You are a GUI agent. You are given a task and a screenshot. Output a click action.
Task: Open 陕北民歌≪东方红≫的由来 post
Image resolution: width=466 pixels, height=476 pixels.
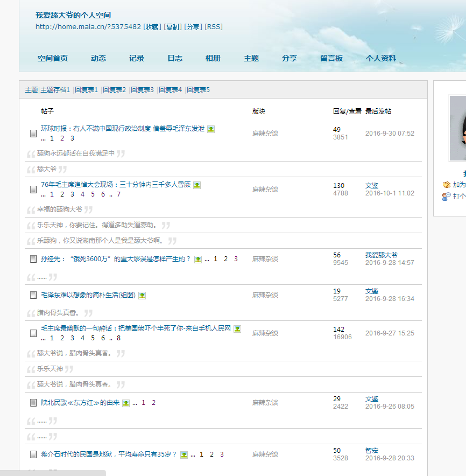(80, 403)
